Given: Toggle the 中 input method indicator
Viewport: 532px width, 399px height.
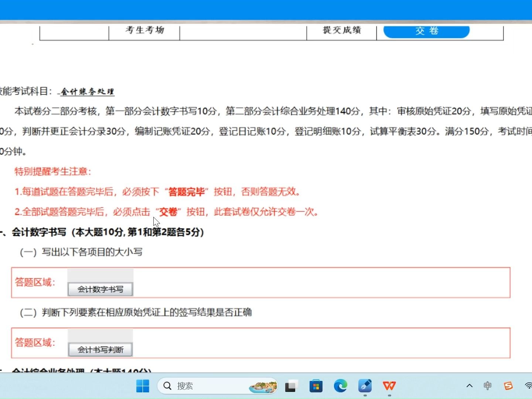Looking at the screenshot, I should [488, 386].
